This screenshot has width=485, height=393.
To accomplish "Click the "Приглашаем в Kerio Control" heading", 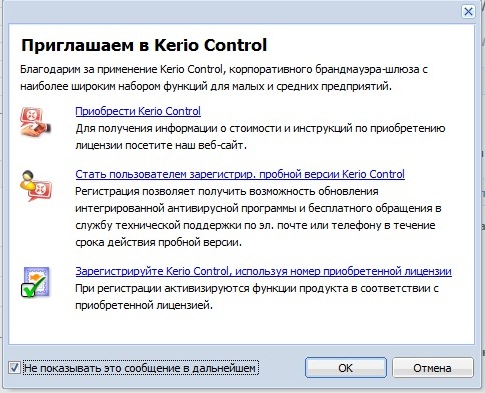I will [x=144, y=45].
